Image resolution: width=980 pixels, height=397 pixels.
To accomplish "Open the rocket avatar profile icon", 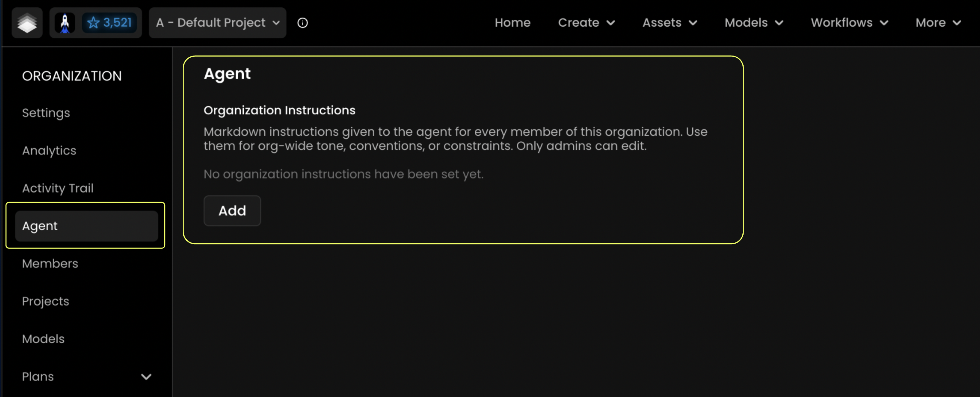I will tap(65, 23).
